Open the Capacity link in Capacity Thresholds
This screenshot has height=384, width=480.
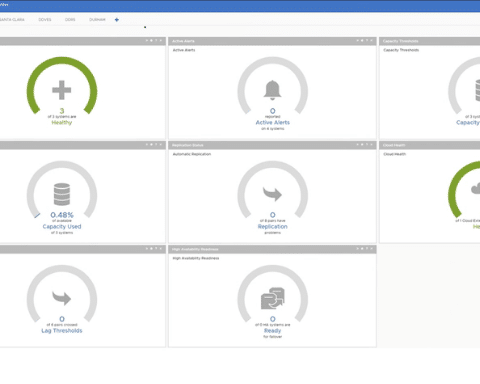tap(468, 123)
